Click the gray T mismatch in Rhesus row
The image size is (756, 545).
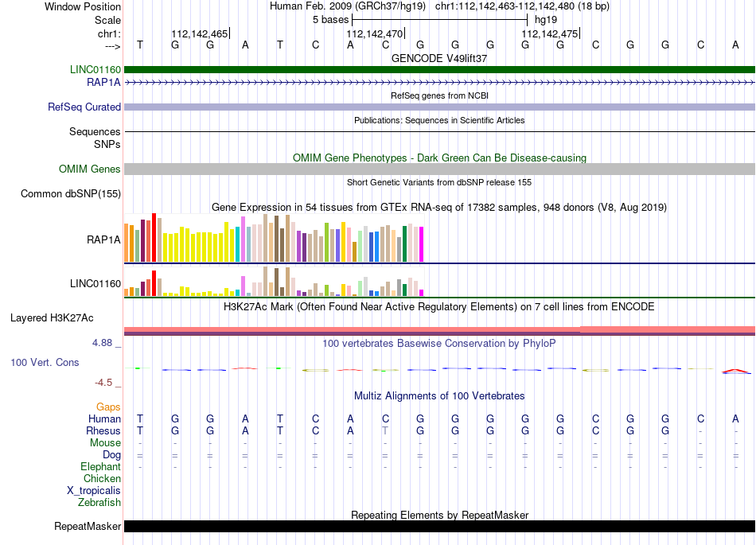click(384, 430)
